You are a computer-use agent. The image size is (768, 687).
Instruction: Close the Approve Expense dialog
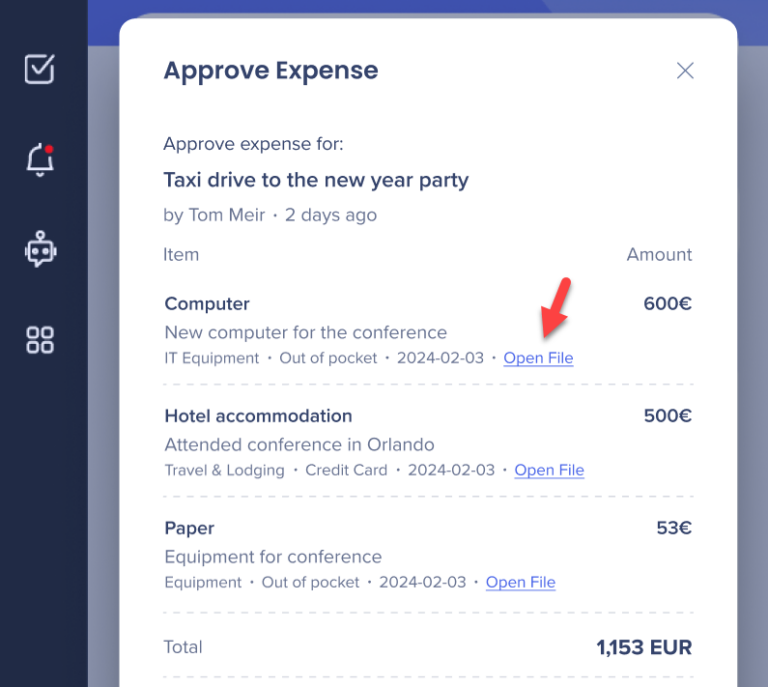(685, 70)
